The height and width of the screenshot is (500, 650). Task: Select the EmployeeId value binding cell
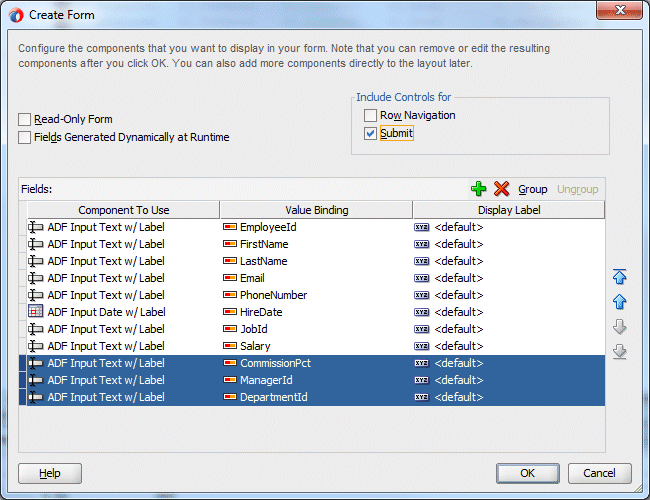[x=317, y=227]
